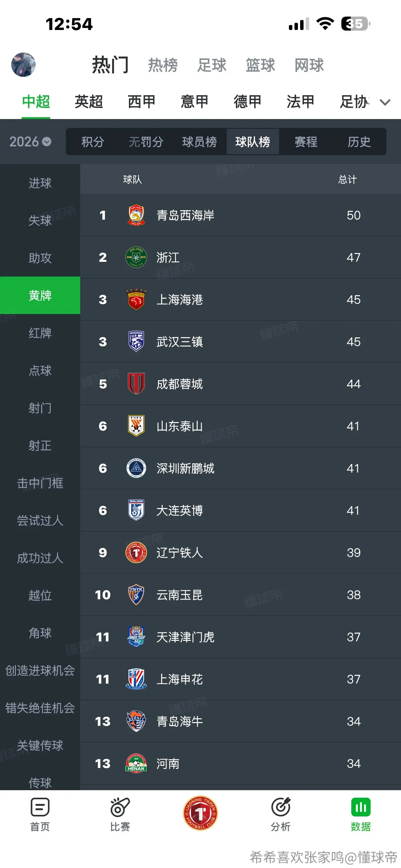Switch to the 英超 league tab
Viewport: 401px width, 868px height.
click(89, 102)
